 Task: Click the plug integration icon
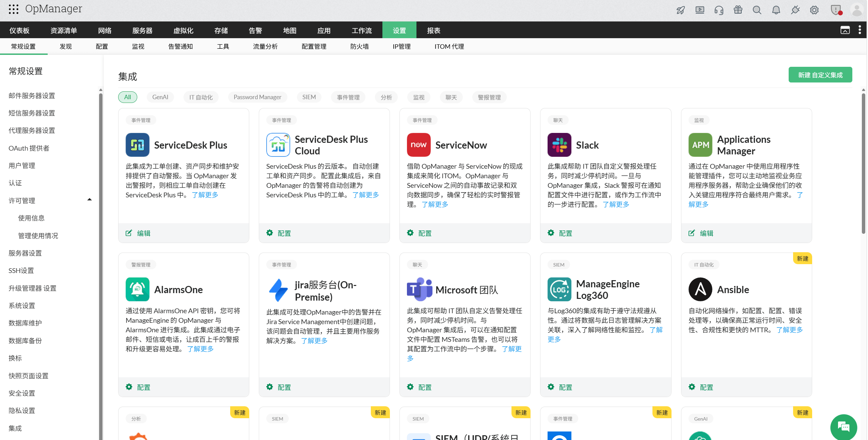795,10
